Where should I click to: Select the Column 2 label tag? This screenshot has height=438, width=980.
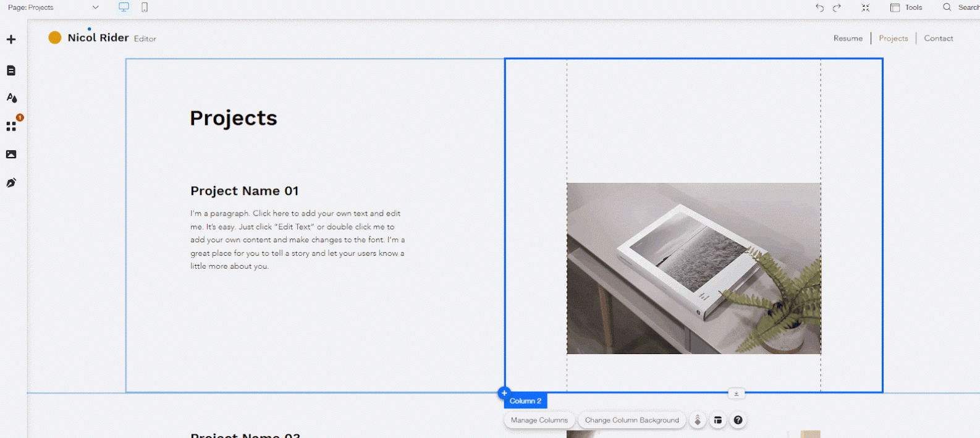[x=525, y=401]
